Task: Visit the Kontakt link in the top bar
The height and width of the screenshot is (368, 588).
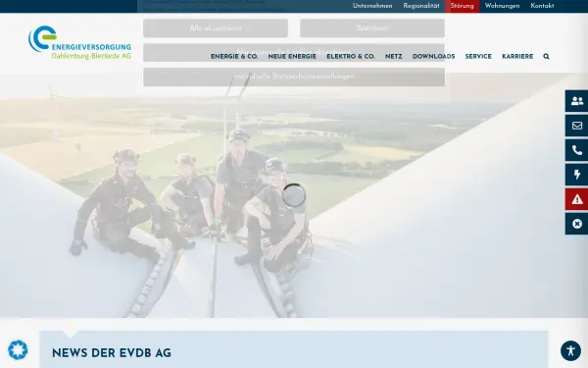Action: (x=542, y=6)
